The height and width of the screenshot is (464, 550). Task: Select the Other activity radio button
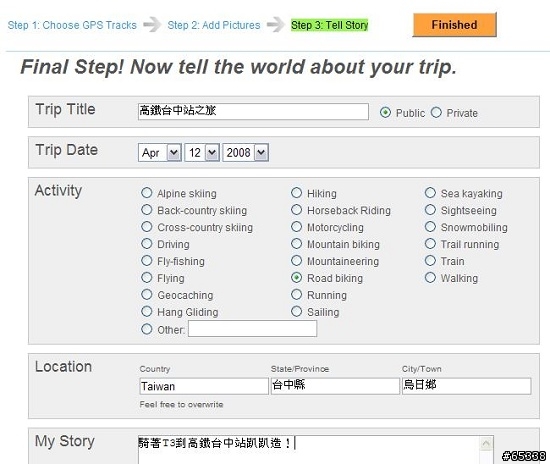click(147, 329)
